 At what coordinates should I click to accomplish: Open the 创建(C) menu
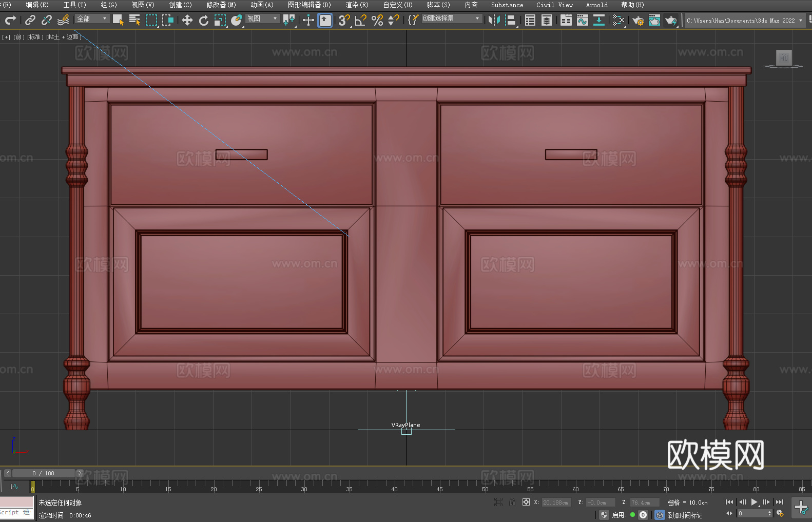(x=180, y=5)
